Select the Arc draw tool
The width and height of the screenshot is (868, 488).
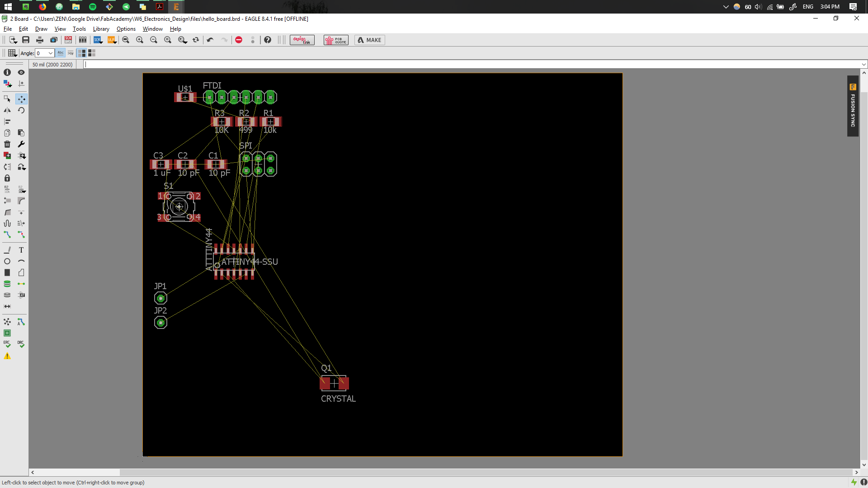click(x=21, y=261)
